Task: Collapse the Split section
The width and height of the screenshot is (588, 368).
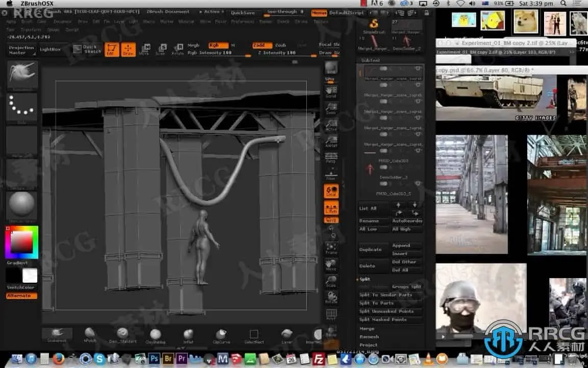Action: [x=364, y=279]
